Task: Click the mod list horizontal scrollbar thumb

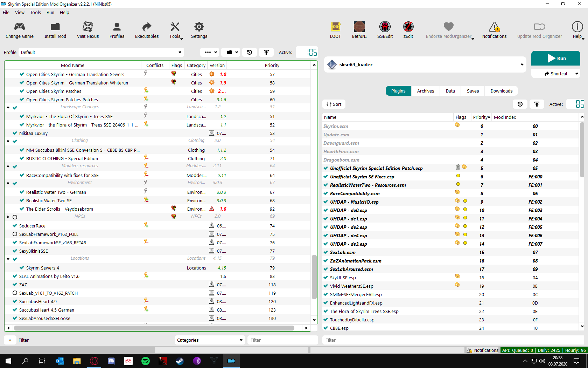Action: point(154,328)
